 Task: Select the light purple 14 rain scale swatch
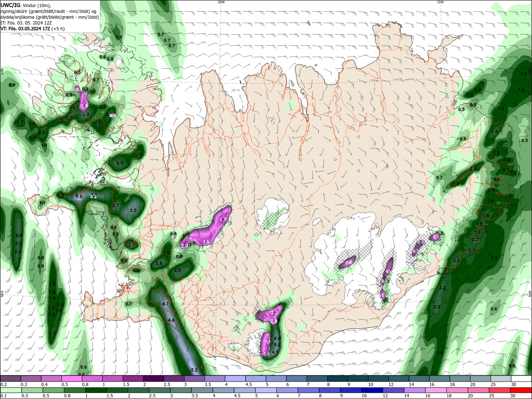click(415, 390)
